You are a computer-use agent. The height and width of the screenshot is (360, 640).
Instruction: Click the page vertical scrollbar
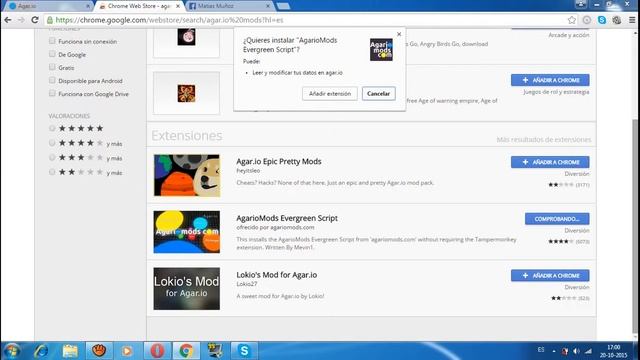636,227
